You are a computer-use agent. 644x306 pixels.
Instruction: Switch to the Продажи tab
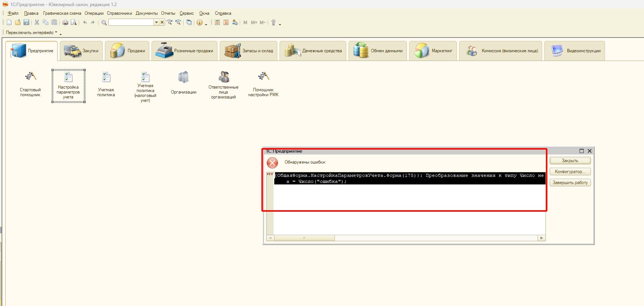(x=127, y=51)
